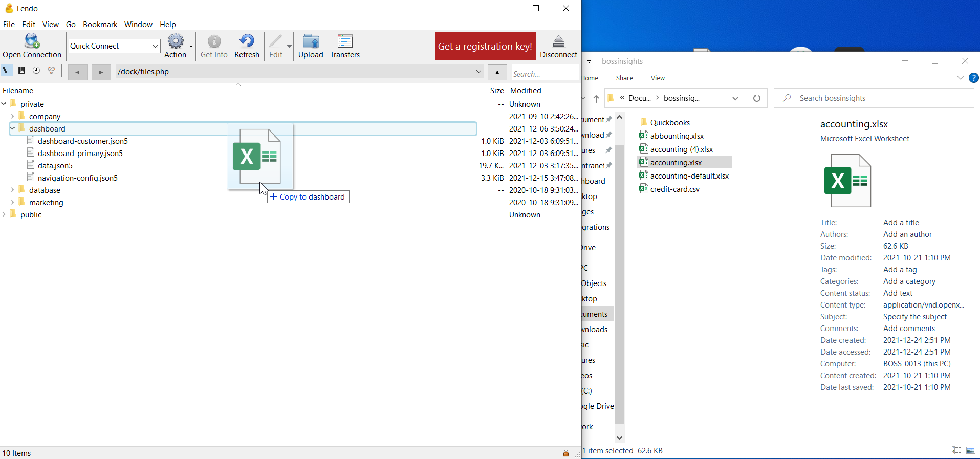Expand the database folder
This screenshot has height=459, width=980.
(12, 190)
